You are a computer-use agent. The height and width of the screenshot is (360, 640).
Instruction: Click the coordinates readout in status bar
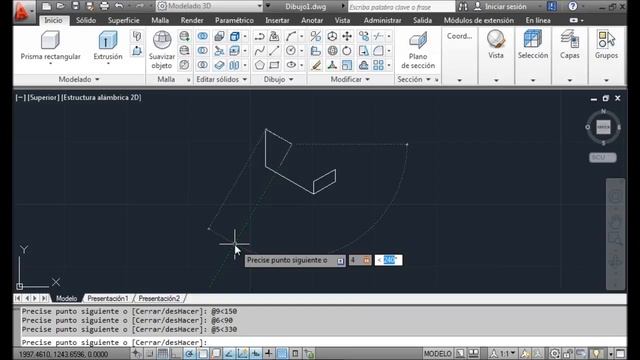coord(63,354)
